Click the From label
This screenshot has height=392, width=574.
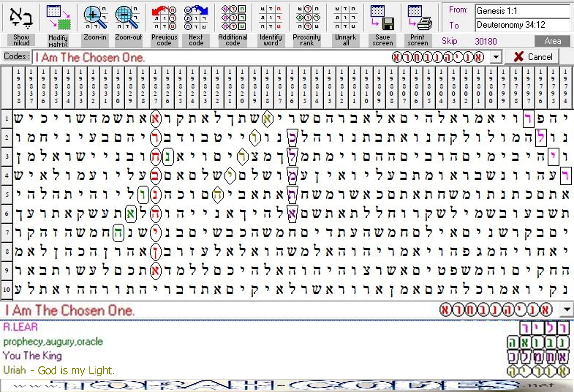[458, 10]
